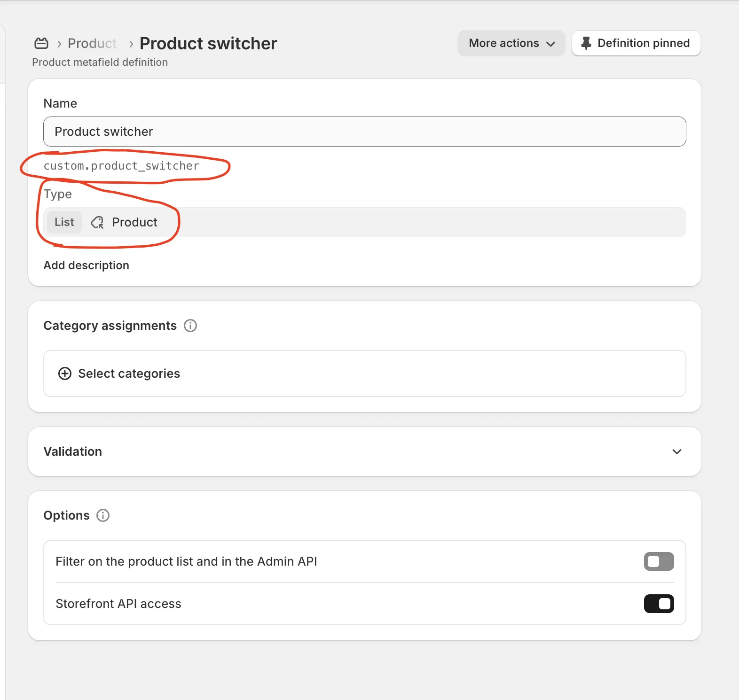739x700 pixels.
Task: Click the Product switcher page title
Action: coord(208,43)
